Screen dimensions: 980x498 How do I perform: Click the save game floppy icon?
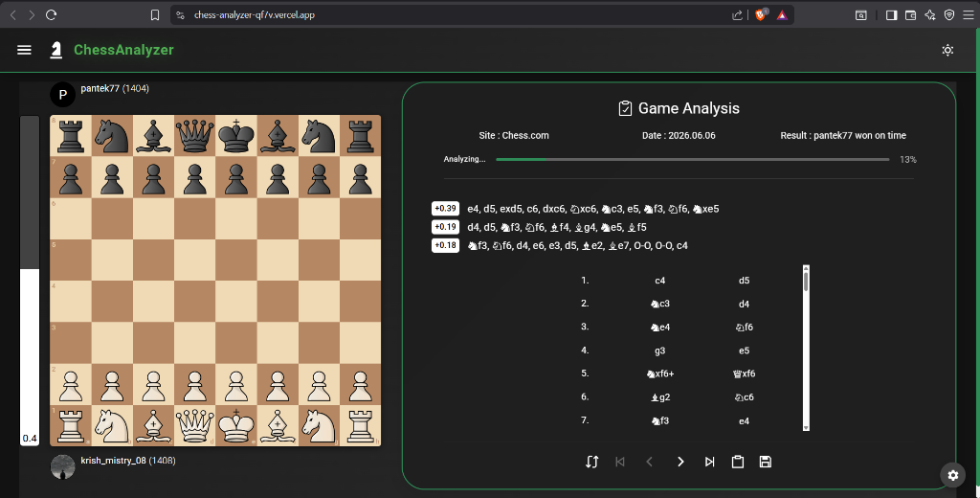click(x=765, y=462)
